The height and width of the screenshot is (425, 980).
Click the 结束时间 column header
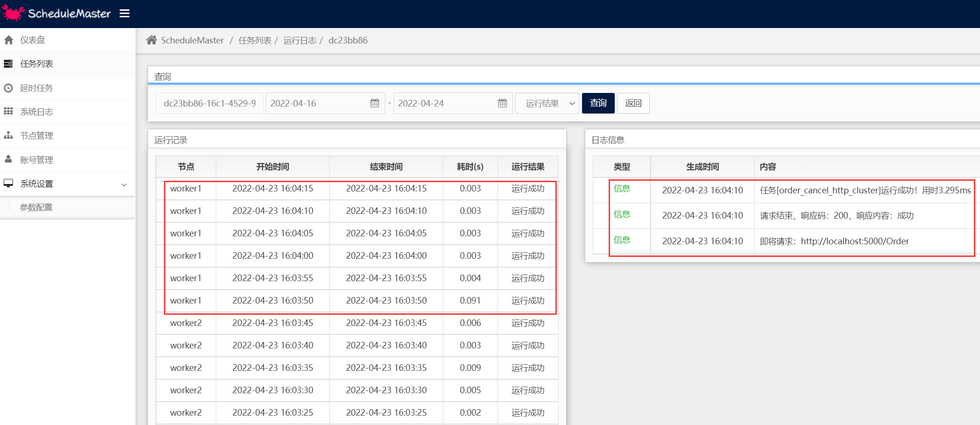pyautogui.click(x=386, y=167)
